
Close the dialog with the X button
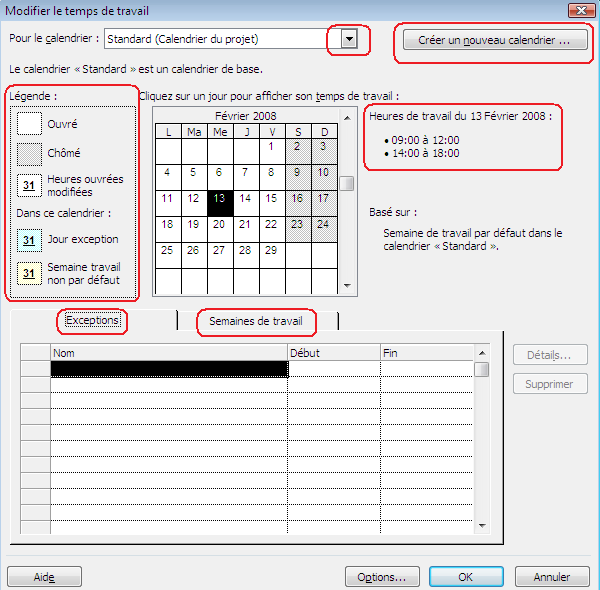578,10
